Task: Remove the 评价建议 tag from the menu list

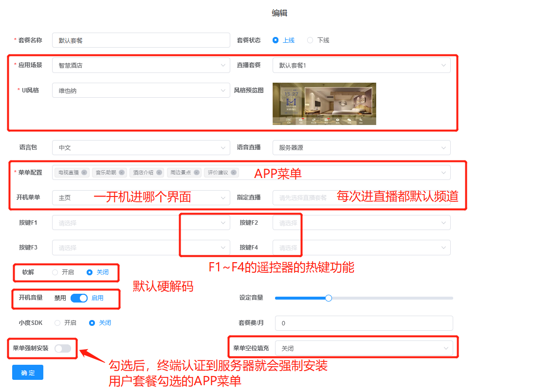Action: pyautogui.click(x=234, y=173)
